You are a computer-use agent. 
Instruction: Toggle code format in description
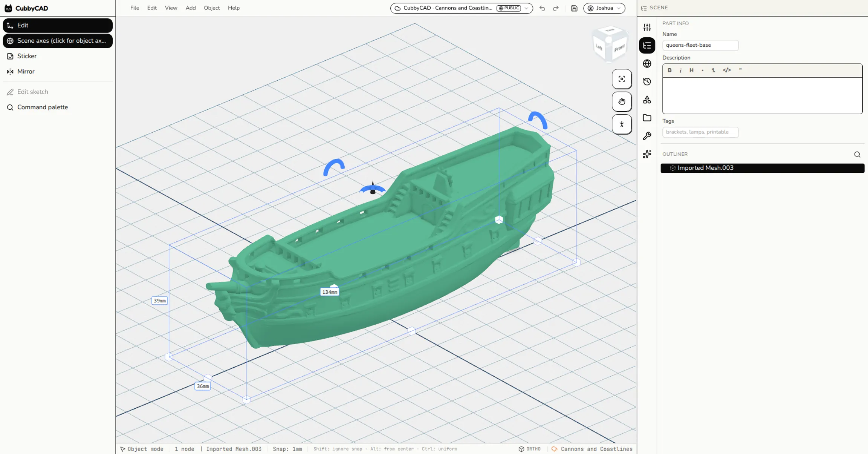click(727, 70)
